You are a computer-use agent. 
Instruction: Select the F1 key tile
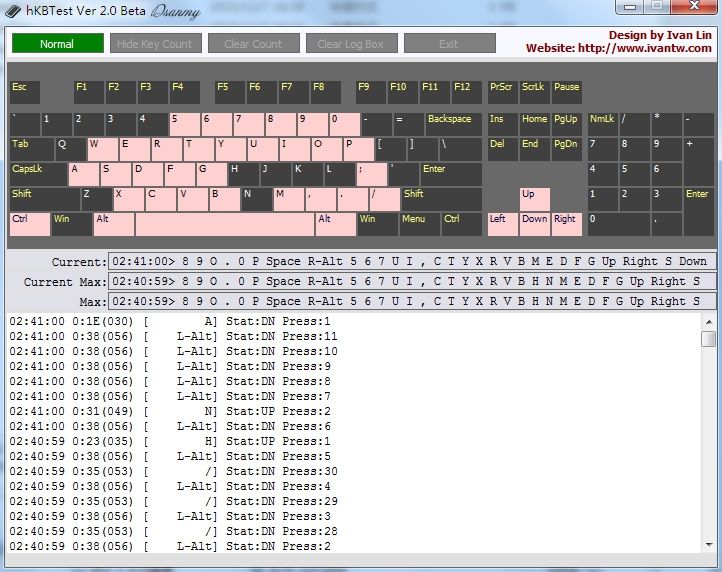88,92
